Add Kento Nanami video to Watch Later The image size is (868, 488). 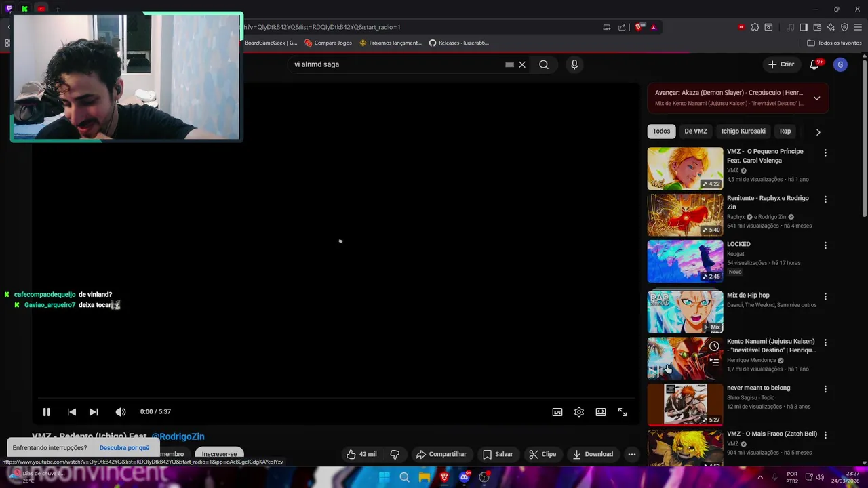click(714, 346)
